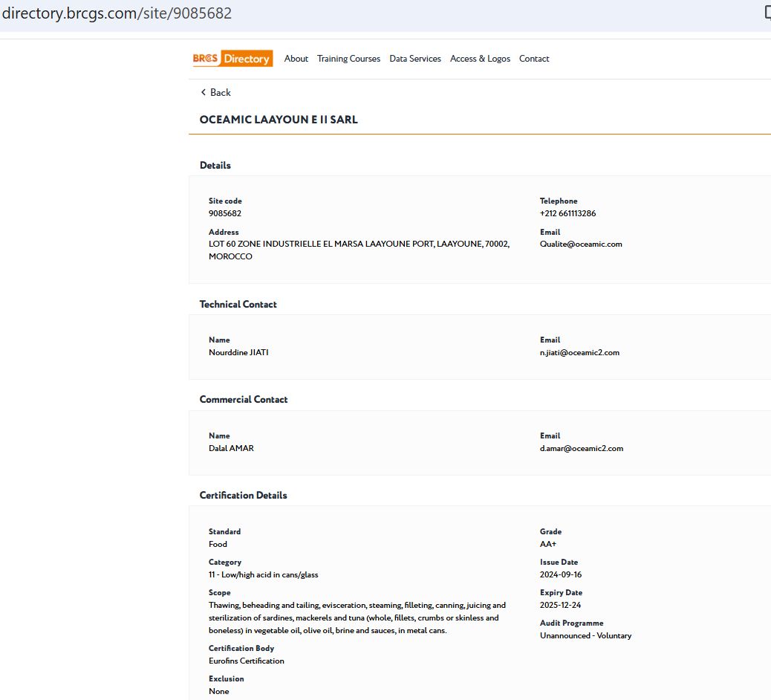This screenshot has height=700, width=771.
Task: Click the AA+ grade value
Action: (x=548, y=545)
